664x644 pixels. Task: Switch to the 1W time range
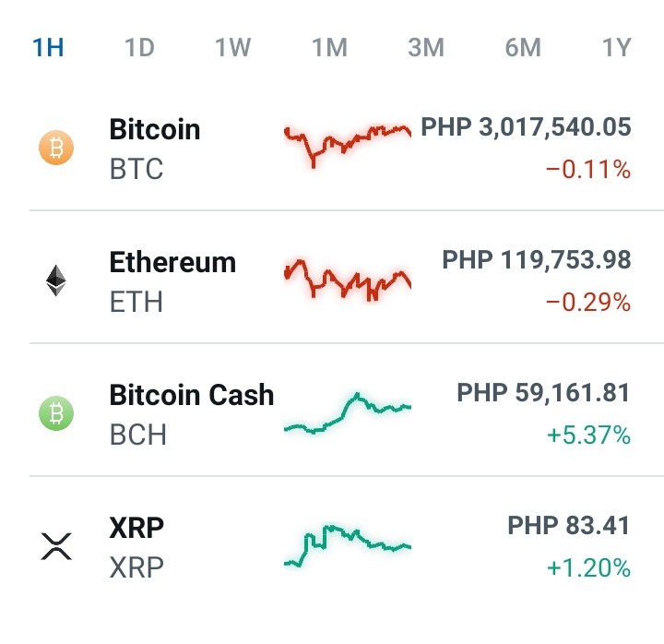click(x=233, y=47)
